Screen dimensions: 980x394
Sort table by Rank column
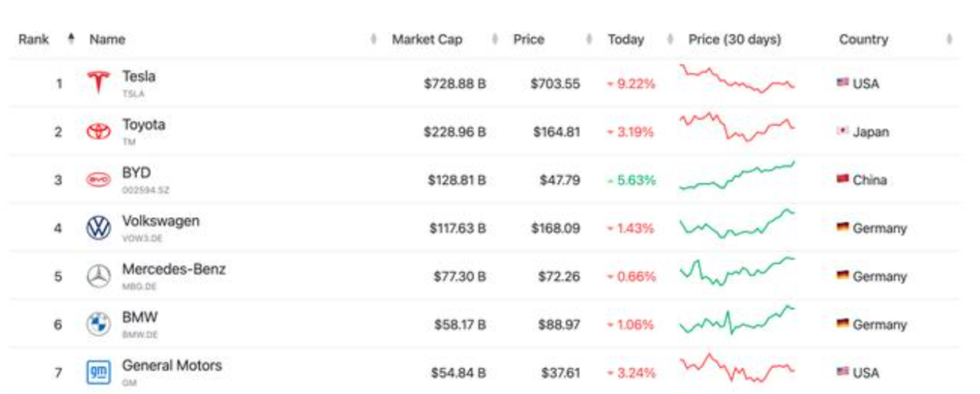click(x=34, y=40)
